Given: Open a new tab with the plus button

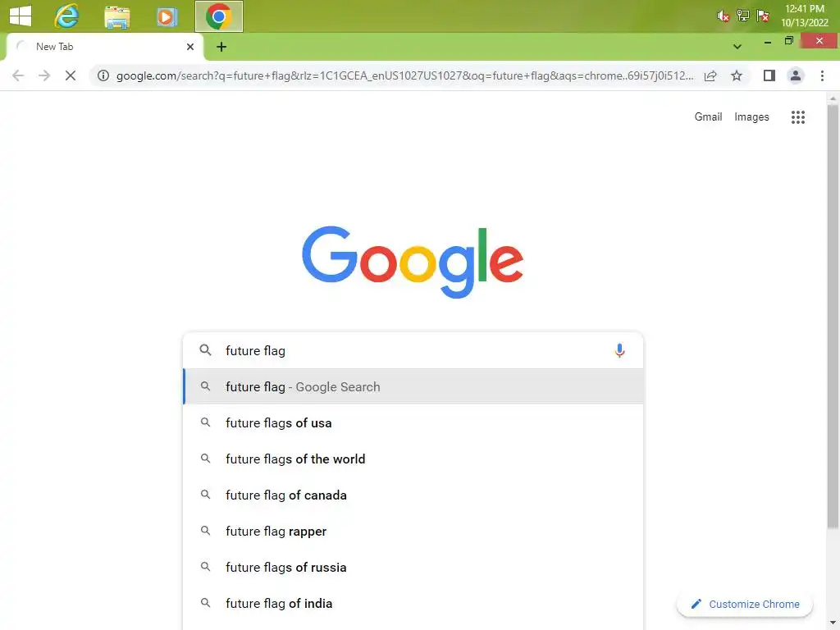Looking at the screenshot, I should (x=221, y=47).
